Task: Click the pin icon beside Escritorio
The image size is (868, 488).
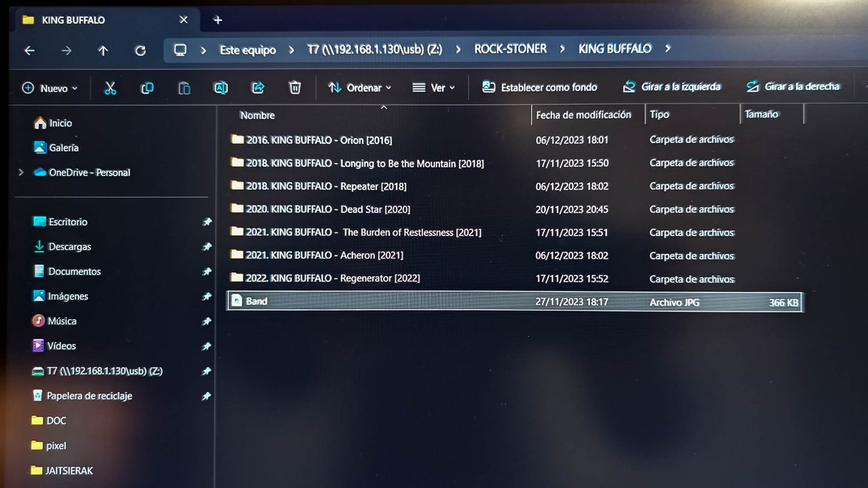Action: tap(207, 222)
